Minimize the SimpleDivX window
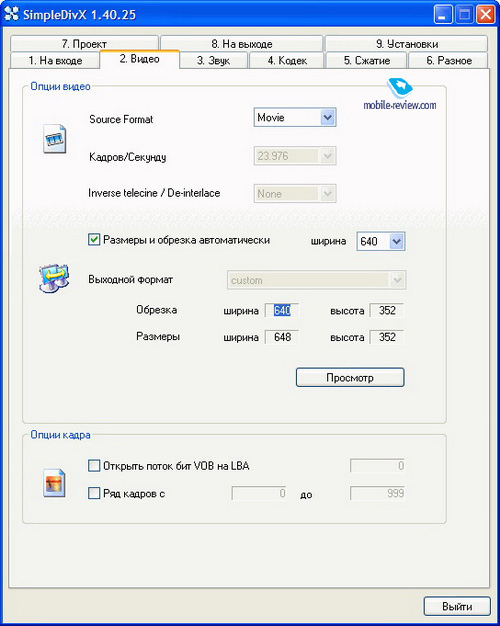Viewport: 500px width, 626px height. (443, 15)
